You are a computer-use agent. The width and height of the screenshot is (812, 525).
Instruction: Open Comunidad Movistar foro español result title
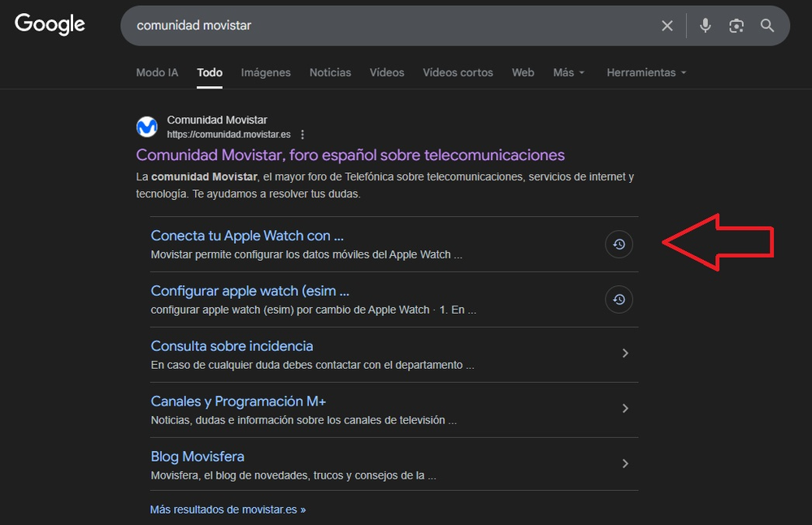pyautogui.click(x=350, y=155)
